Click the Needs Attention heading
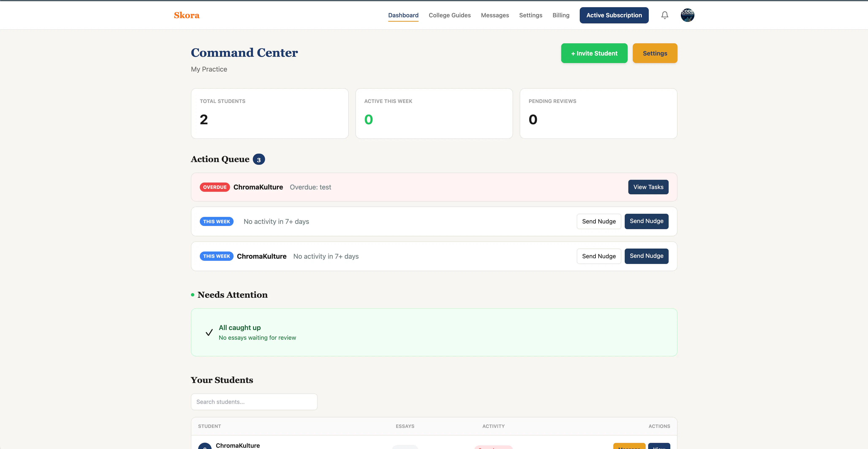The image size is (868, 449). pyautogui.click(x=233, y=295)
